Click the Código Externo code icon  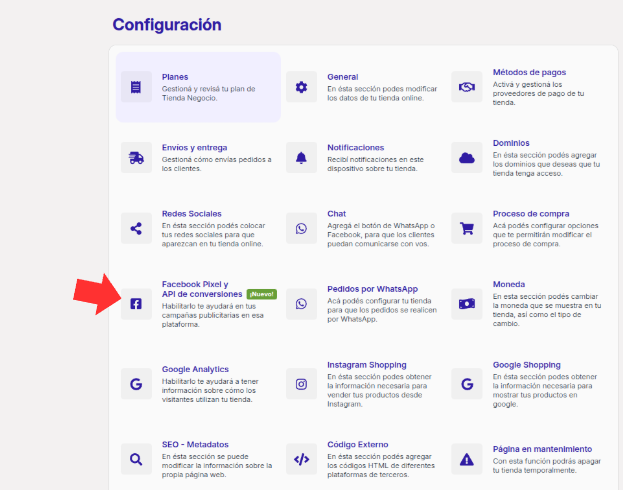(302, 459)
